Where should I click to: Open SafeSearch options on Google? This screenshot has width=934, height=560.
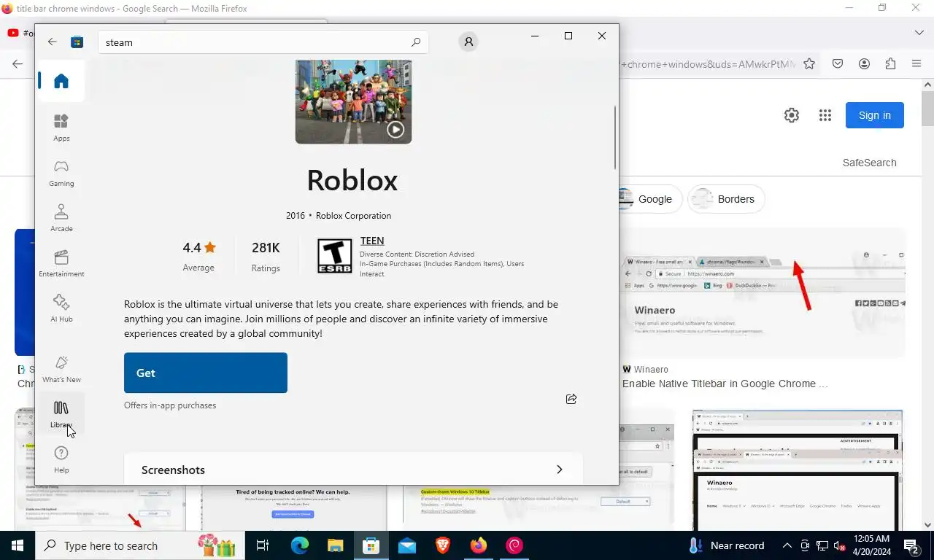pyautogui.click(x=869, y=163)
